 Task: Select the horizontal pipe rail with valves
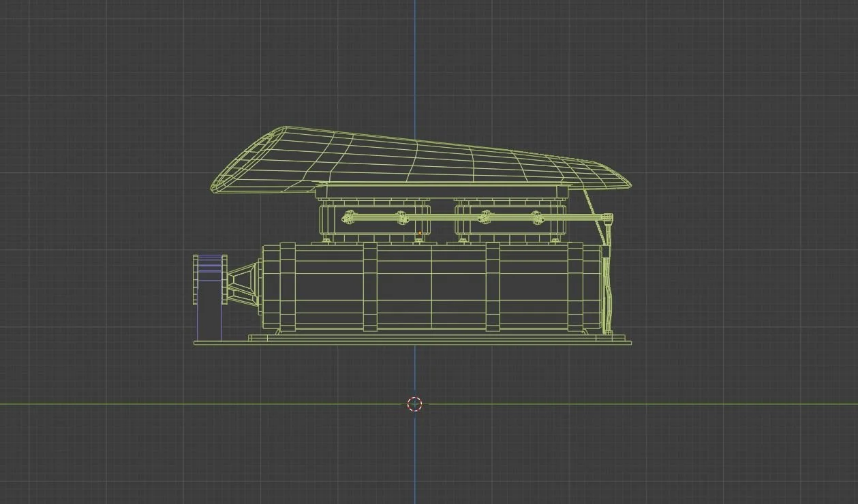coord(477,217)
